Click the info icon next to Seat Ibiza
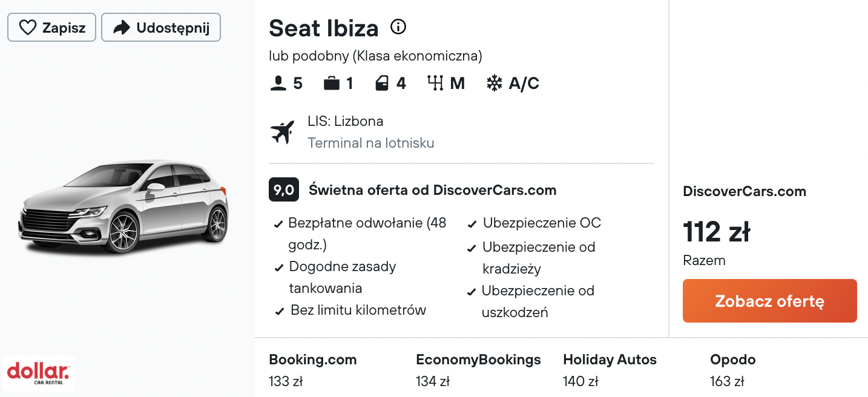 click(398, 27)
